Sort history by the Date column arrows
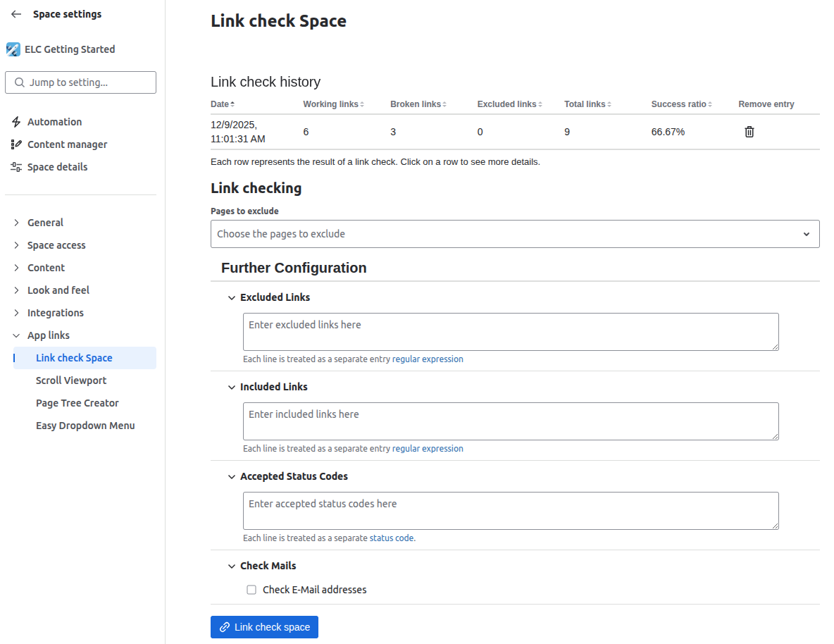The height and width of the screenshot is (644, 834). pos(232,104)
